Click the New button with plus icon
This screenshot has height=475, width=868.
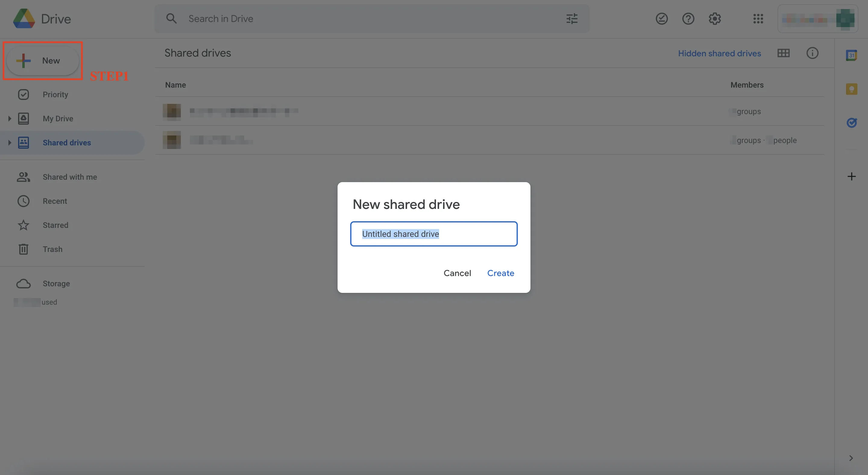tap(42, 61)
